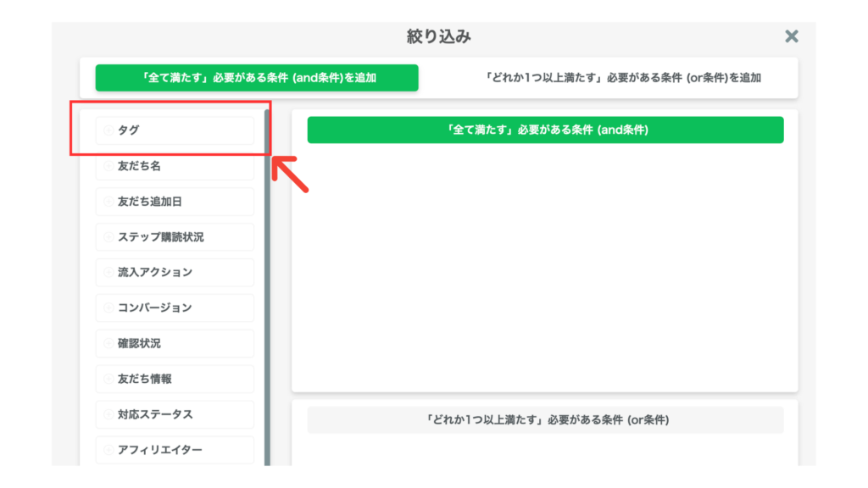The width and height of the screenshot is (868, 488).
Task: Click the plus icon beside ステップ購読状況
Action: pos(108,237)
